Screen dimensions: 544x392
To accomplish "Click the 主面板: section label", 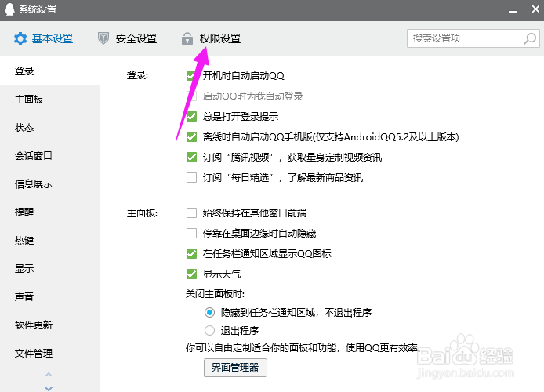I will [142, 213].
